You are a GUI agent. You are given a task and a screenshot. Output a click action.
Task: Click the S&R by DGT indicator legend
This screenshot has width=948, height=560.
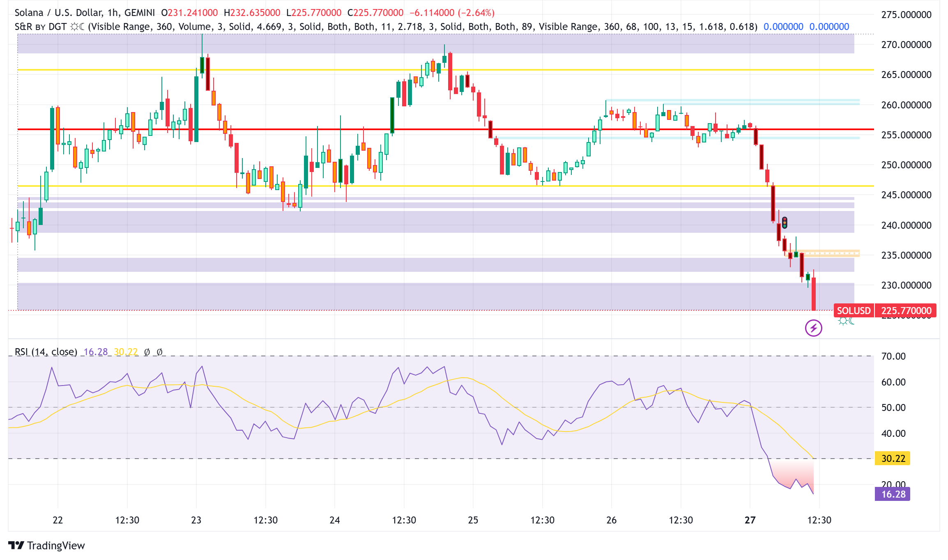(386, 27)
